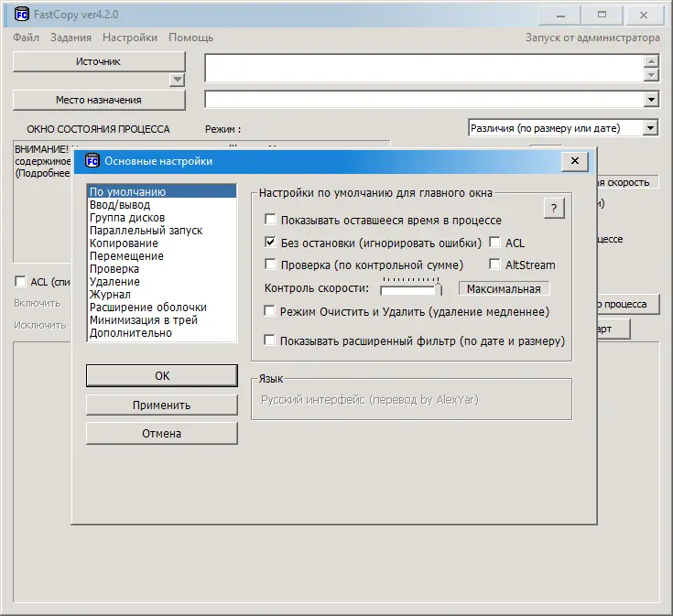Click the source field scroll up arrow
The height and width of the screenshot is (616, 673).
coord(651,61)
